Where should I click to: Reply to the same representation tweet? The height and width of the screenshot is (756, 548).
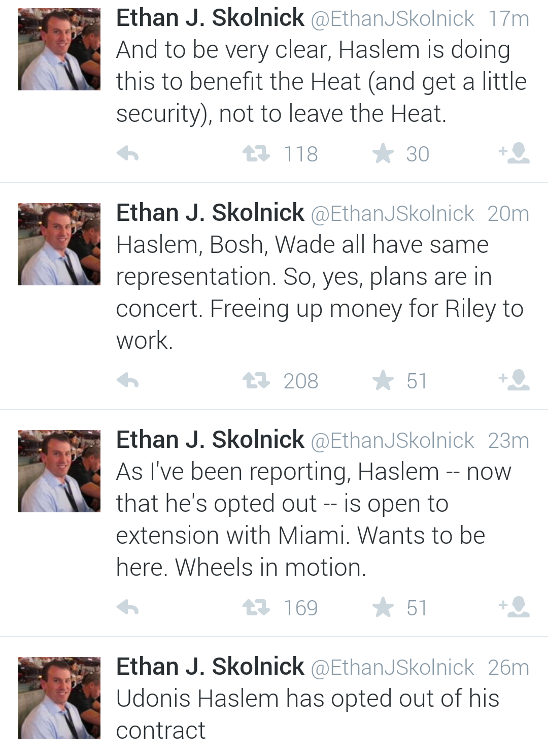pos(128,380)
